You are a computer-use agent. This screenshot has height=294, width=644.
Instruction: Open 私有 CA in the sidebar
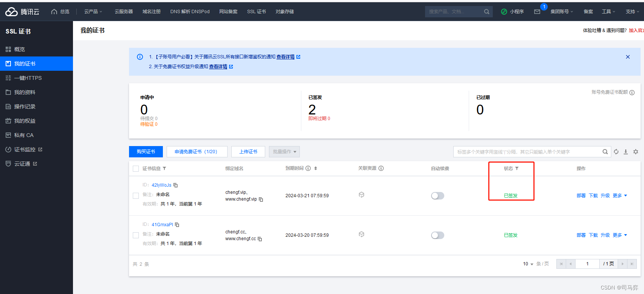[x=36, y=135]
